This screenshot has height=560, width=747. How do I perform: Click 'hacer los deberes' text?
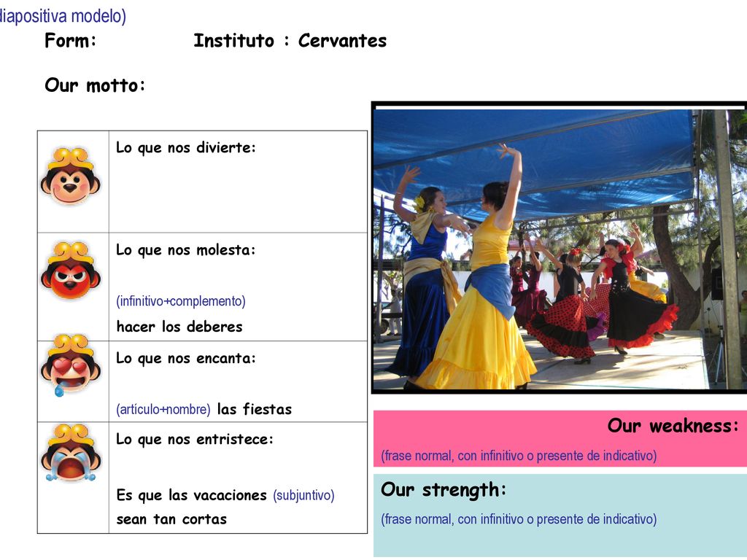(179, 327)
